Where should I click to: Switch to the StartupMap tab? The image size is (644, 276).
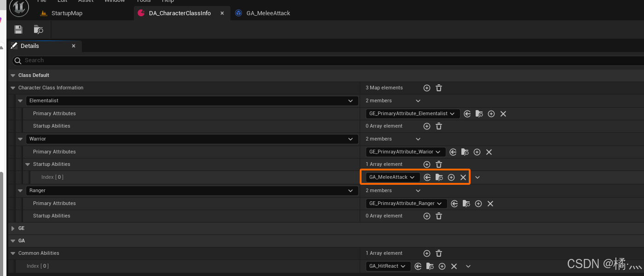pyautogui.click(x=62, y=13)
